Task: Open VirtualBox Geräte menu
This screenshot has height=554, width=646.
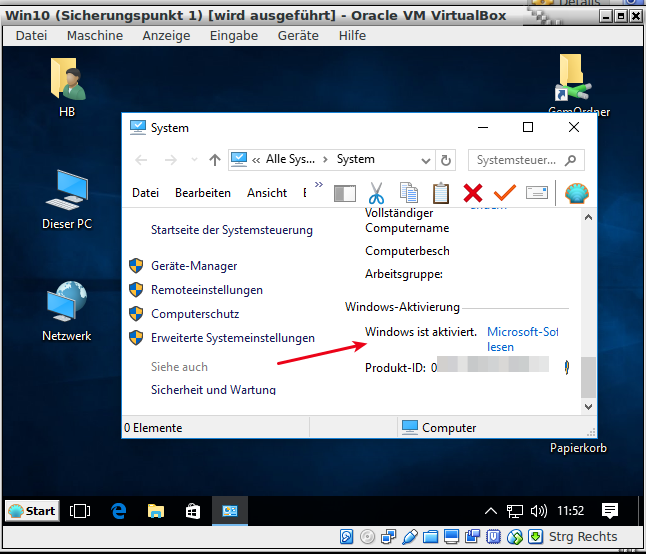Action: tap(298, 36)
